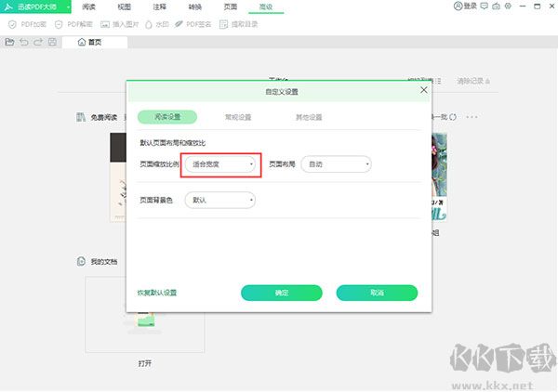Close the 自定义设置 dialog

point(424,90)
